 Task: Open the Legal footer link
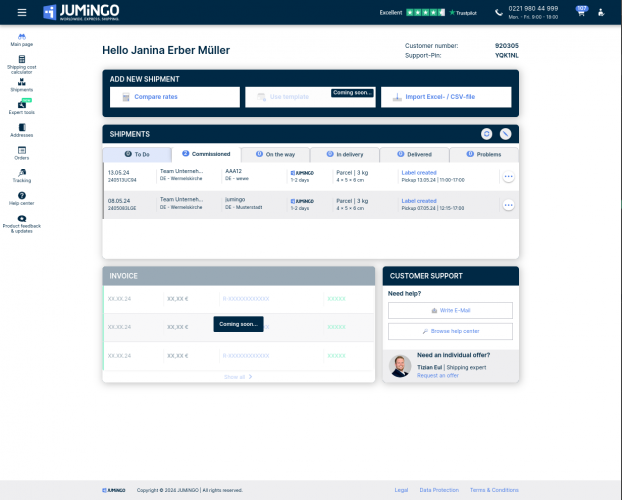(401, 490)
